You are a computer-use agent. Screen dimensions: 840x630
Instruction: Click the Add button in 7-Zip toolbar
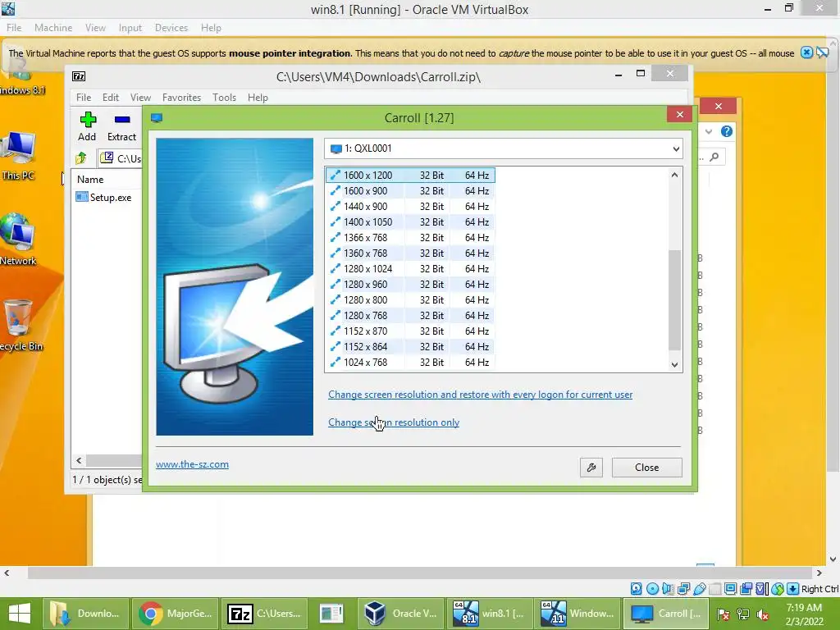pos(87,126)
